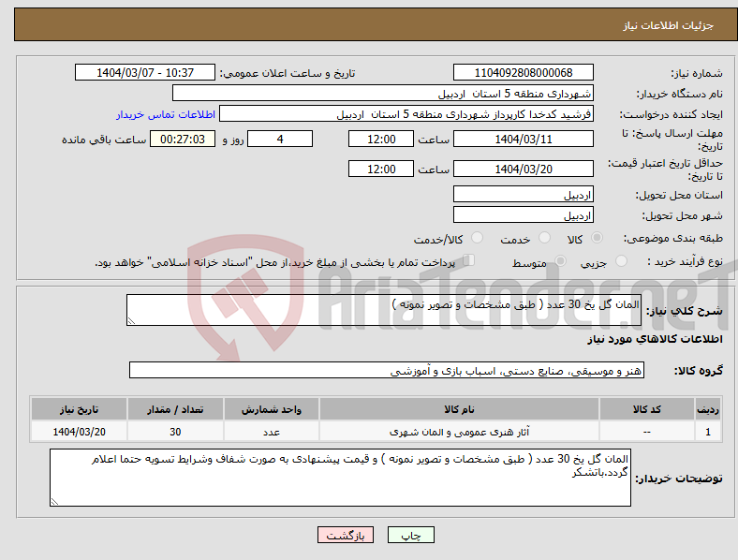Click the resize grip of the buyer notes textarea

click(54, 502)
